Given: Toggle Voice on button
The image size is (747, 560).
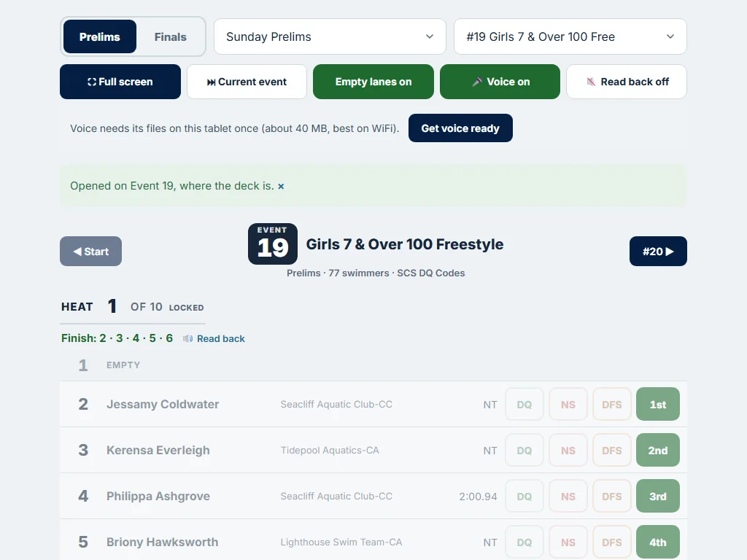Looking at the screenshot, I should [500, 82].
